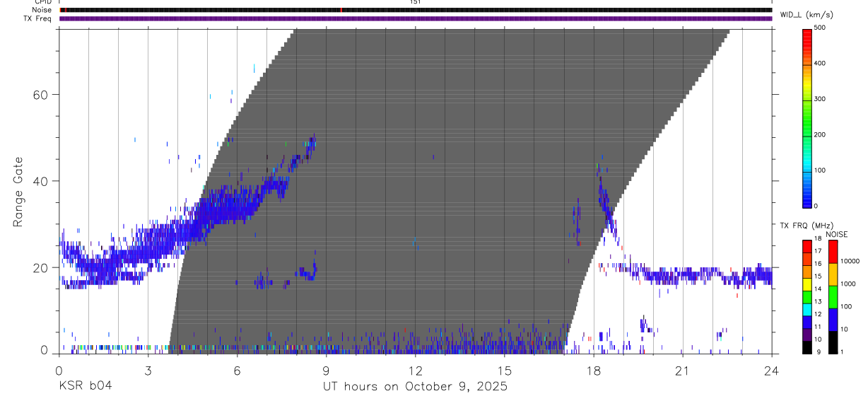868x401 pixels.
Task: Click the '20' tick on the Range Gate axis
Action: pos(40,268)
